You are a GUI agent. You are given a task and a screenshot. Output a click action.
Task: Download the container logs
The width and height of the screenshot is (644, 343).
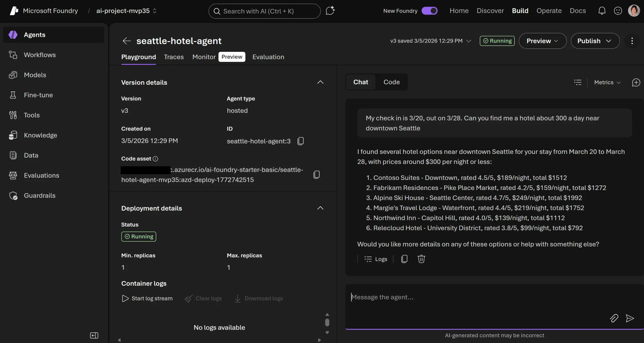point(258,298)
